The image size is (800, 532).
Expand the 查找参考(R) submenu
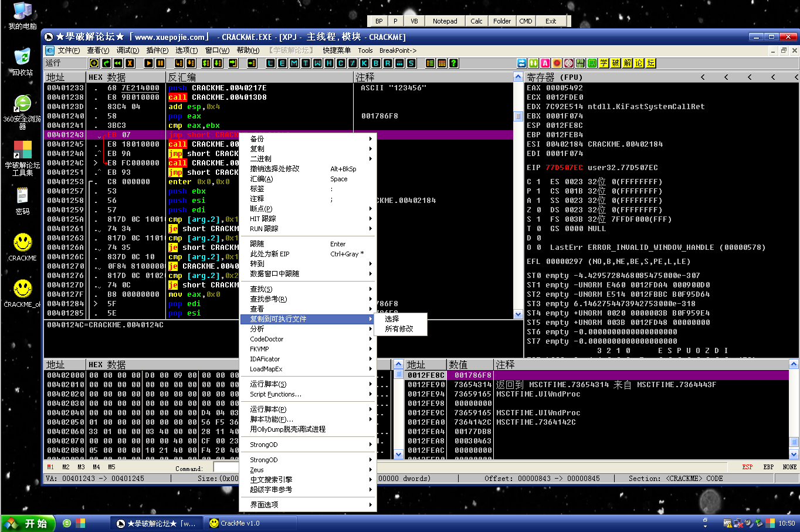pyautogui.click(x=309, y=299)
